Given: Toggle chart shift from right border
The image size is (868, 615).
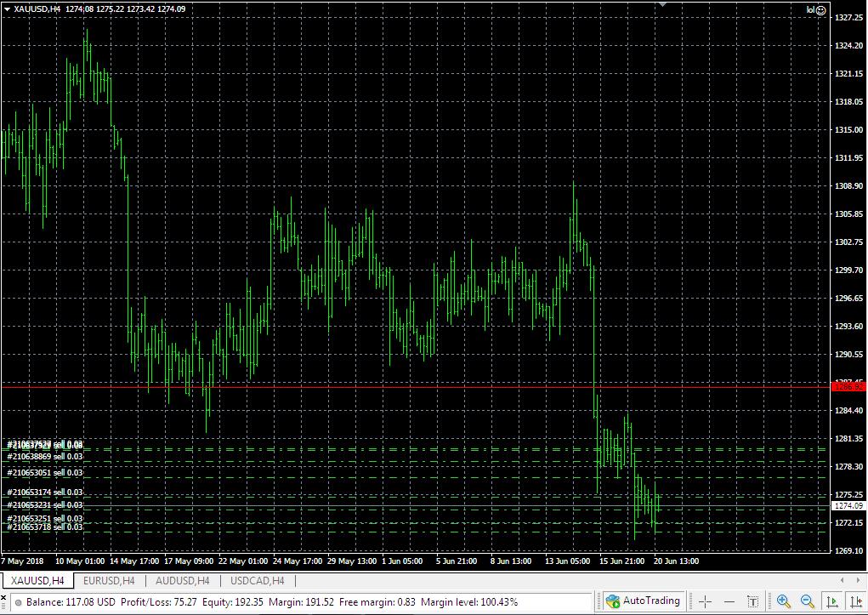Looking at the screenshot, I should click(855, 601).
